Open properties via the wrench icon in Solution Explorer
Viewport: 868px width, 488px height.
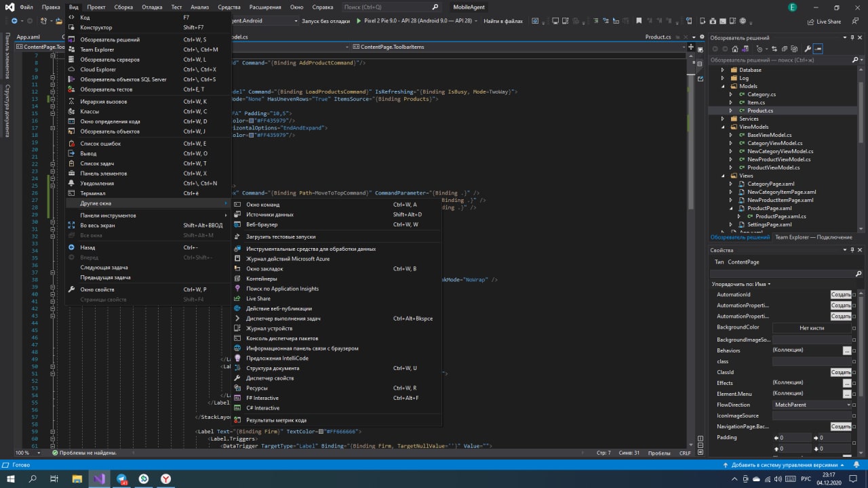808,49
